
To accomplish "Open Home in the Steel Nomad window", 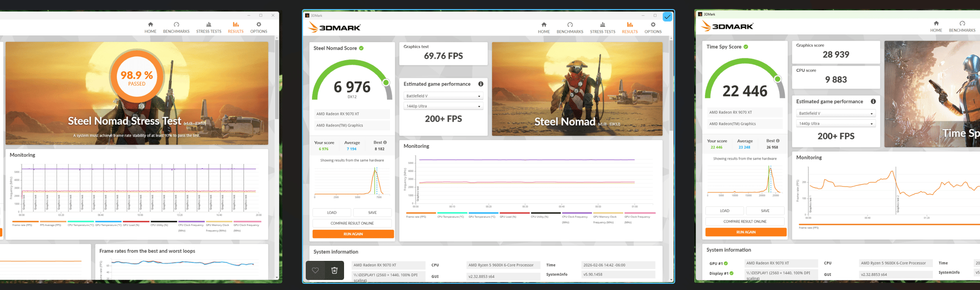I will tap(544, 28).
